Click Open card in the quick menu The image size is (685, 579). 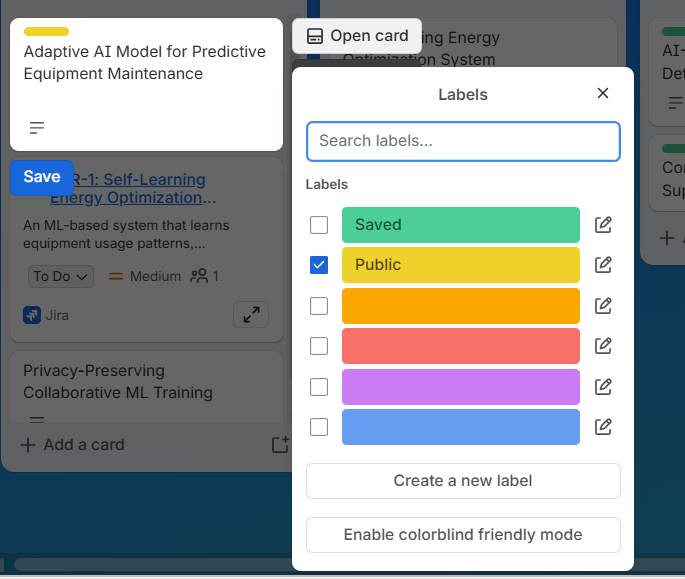point(357,36)
